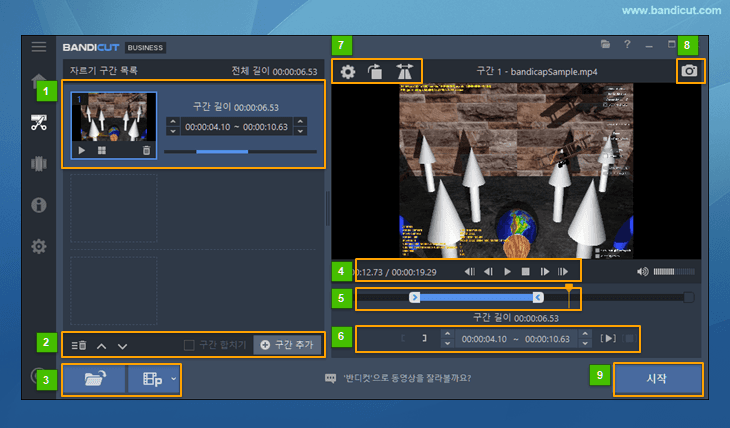Jump to the previous keyframe
This screenshot has width=730, height=428.
(x=470, y=272)
